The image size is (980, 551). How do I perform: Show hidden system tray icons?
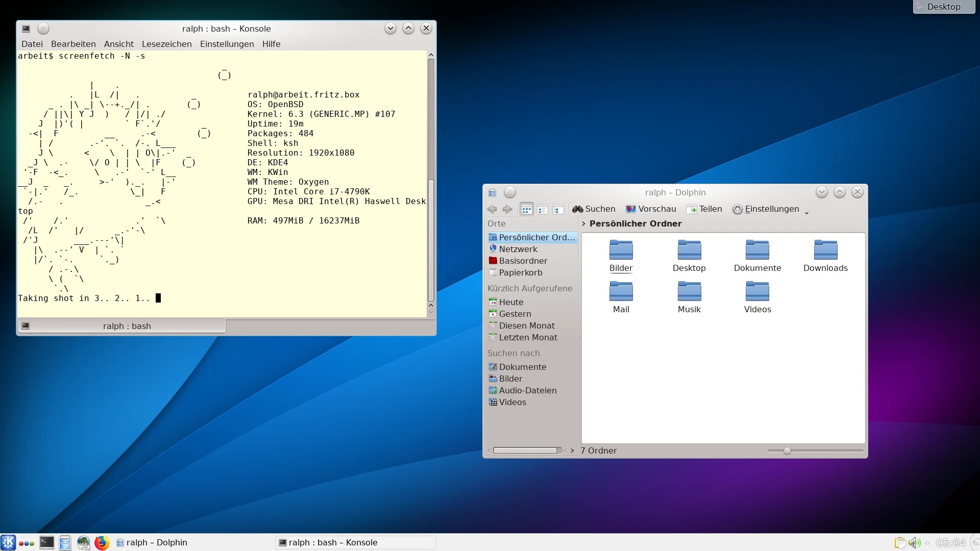point(927,543)
